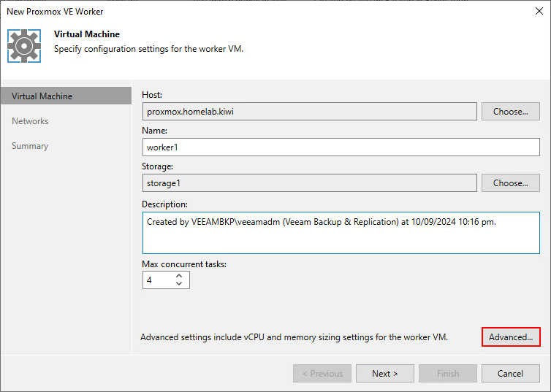Increase max concurrent tasks with up arrow
The width and height of the screenshot is (551, 392).
[x=180, y=276]
